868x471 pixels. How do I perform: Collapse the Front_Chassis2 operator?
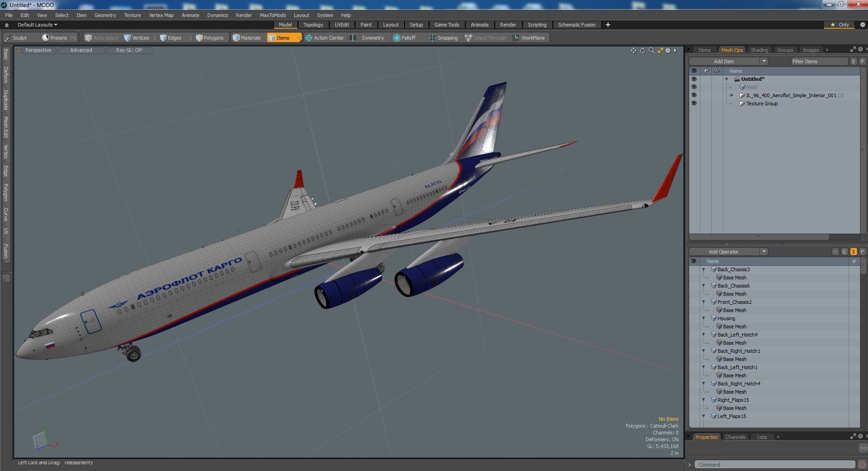(703, 302)
